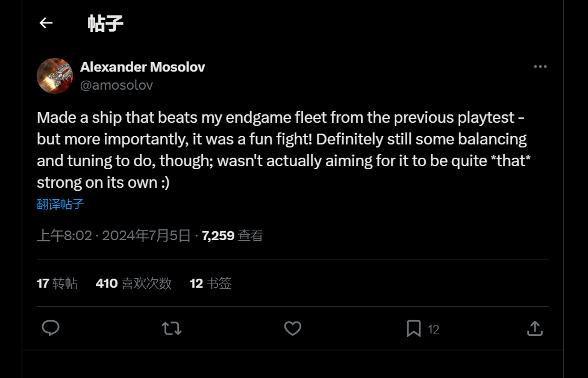Click the 12 书签 bookmarks stat
This screenshot has height=378, width=588.
210,283
